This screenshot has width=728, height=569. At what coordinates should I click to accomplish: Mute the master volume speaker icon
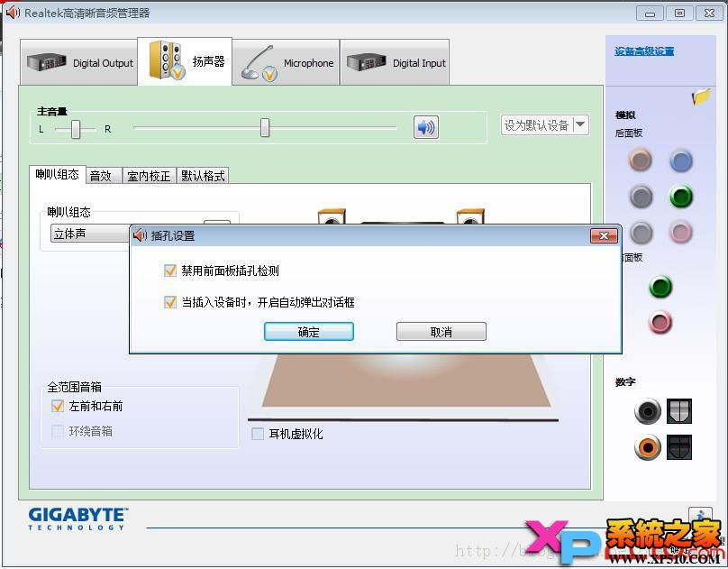tap(425, 127)
